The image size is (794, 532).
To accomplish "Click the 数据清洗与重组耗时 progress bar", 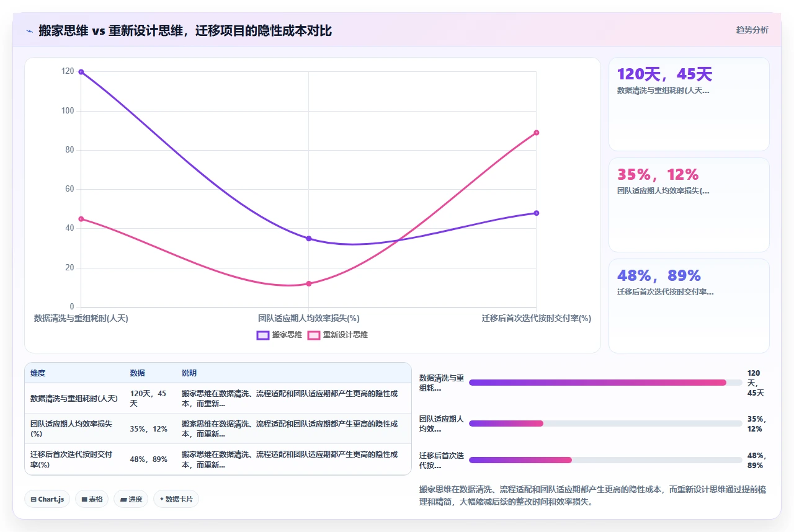I will pos(605,383).
